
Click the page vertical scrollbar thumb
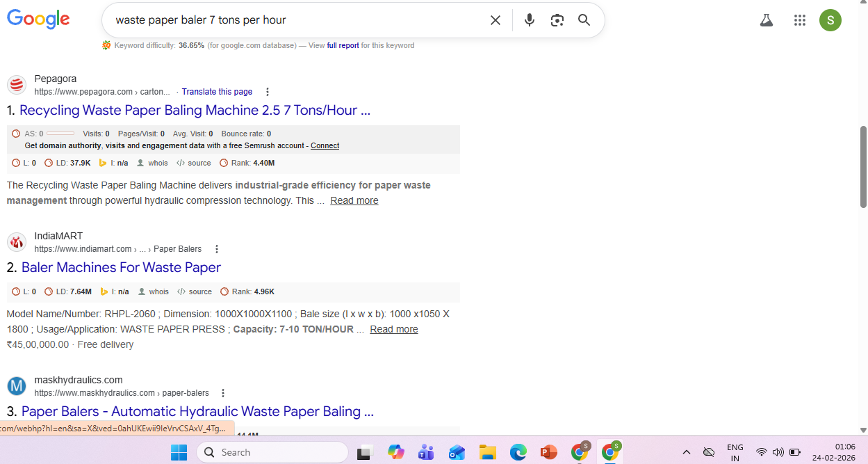pyautogui.click(x=863, y=167)
